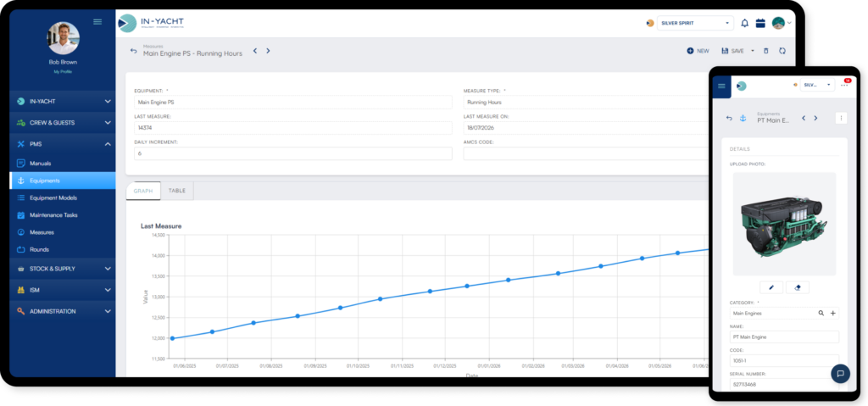Open Rounds in the sidebar
The width and height of the screenshot is (868, 406).
(x=63, y=249)
